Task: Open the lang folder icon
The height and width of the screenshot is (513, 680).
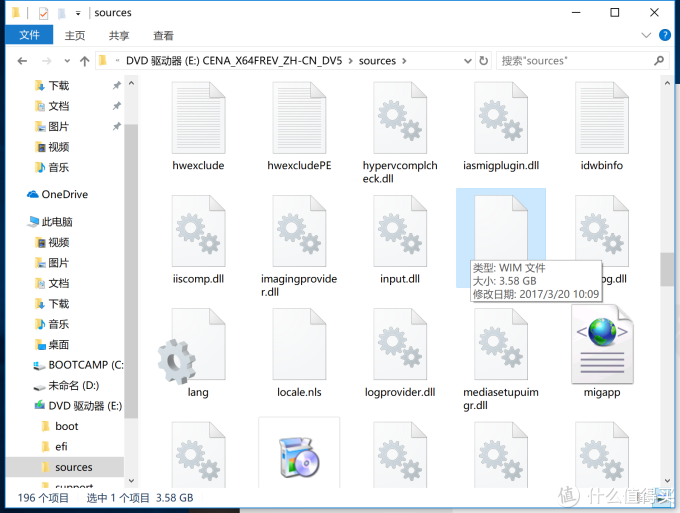Action: pos(193,347)
